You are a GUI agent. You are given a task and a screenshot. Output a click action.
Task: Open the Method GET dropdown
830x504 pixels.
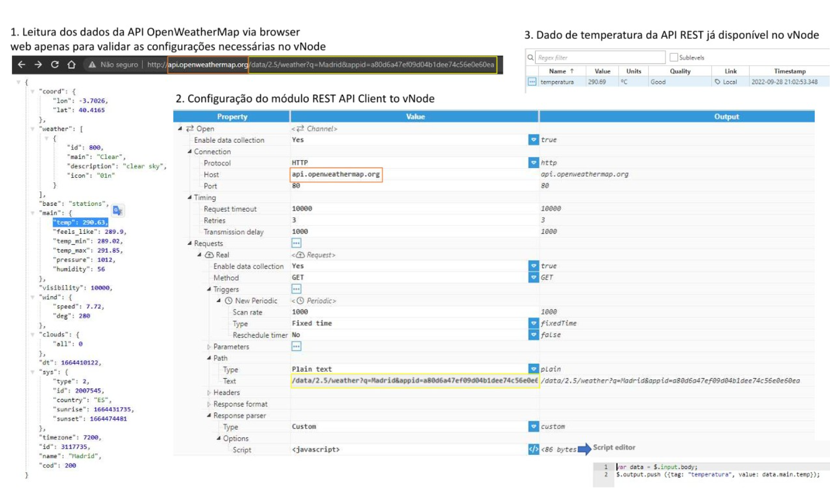pyautogui.click(x=533, y=277)
